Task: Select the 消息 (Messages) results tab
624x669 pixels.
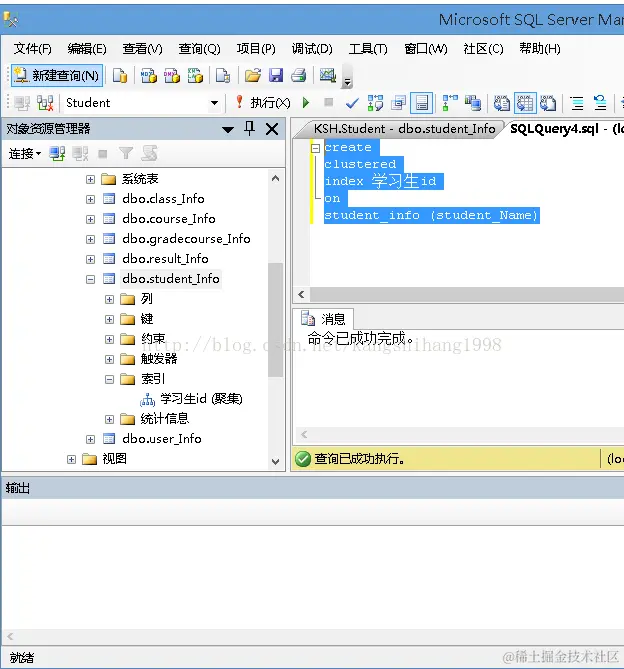Action: click(x=324, y=319)
